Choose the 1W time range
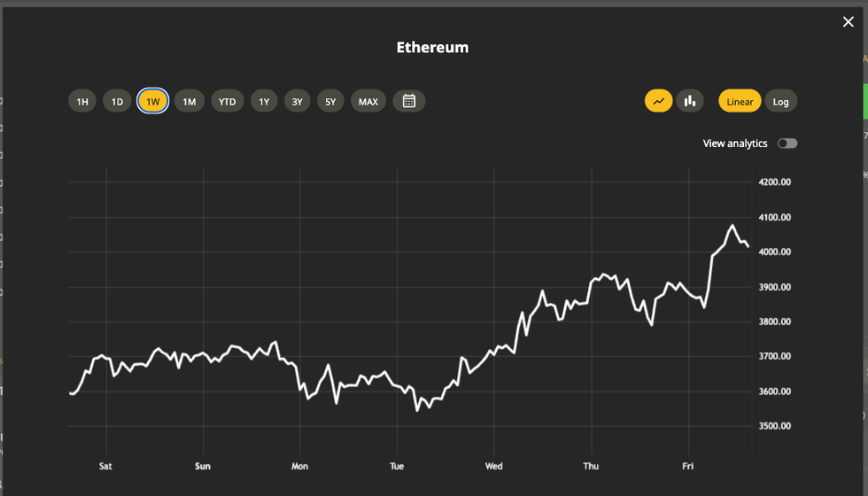868x496 pixels. click(153, 101)
